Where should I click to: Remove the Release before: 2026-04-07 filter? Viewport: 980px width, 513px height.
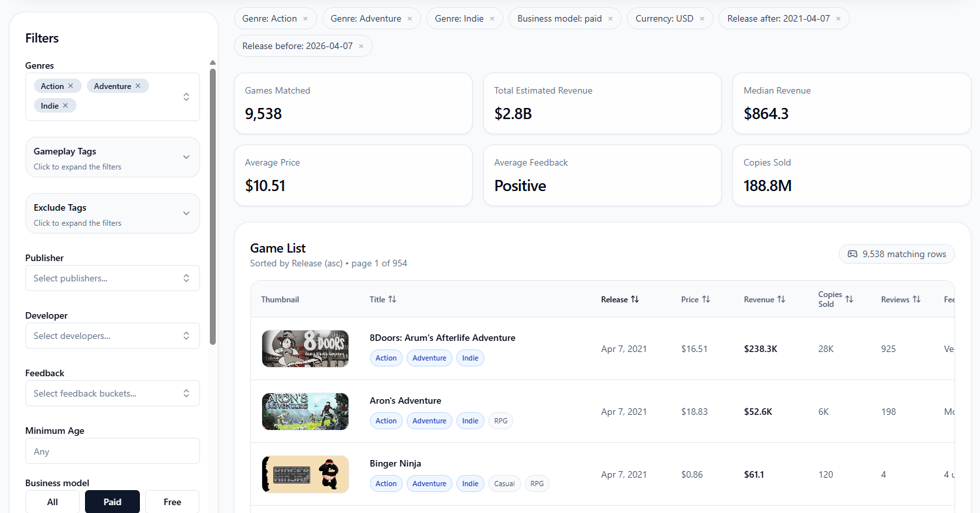pos(360,46)
